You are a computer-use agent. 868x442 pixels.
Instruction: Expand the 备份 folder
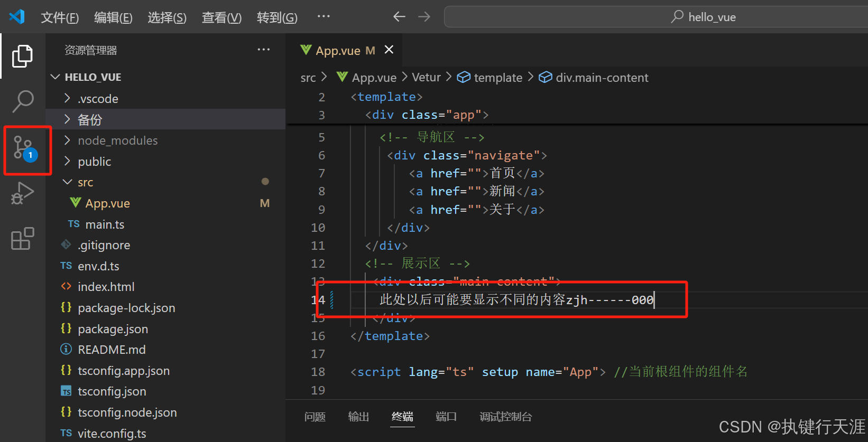pyautogui.click(x=165, y=119)
